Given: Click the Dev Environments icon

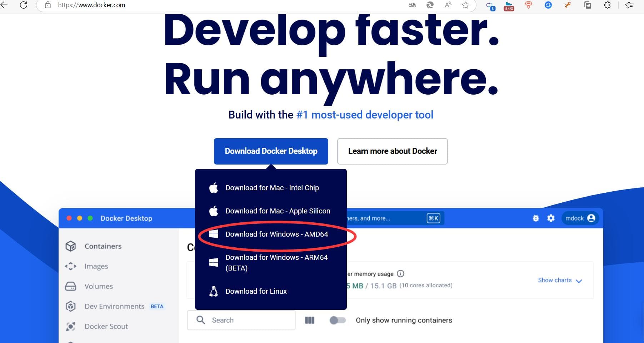Looking at the screenshot, I should coord(71,306).
